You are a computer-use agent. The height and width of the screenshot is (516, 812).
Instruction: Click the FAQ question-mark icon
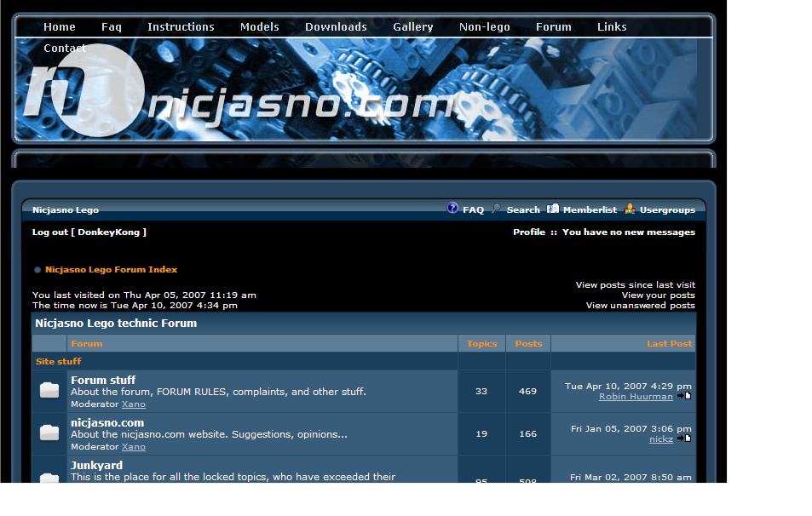click(x=452, y=208)
